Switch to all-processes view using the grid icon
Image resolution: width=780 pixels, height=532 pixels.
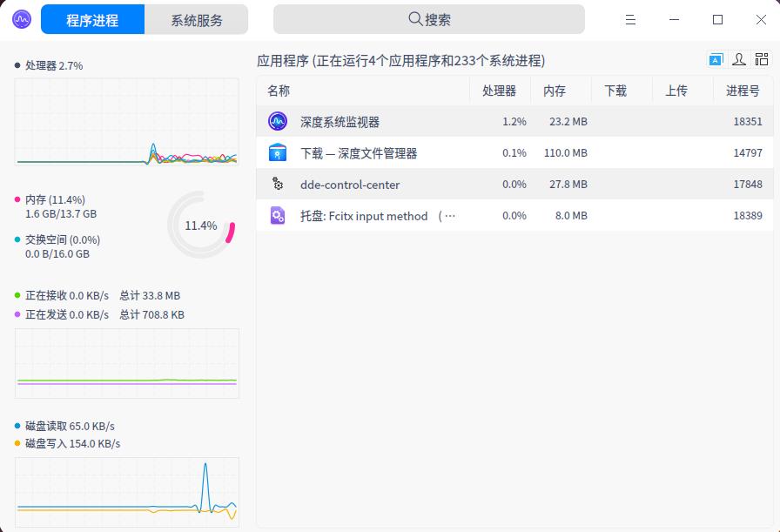[x=762, y=59]
